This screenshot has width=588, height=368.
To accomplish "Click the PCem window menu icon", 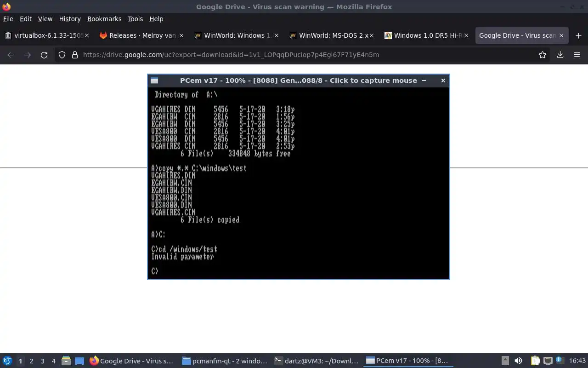I will [154, 80].
